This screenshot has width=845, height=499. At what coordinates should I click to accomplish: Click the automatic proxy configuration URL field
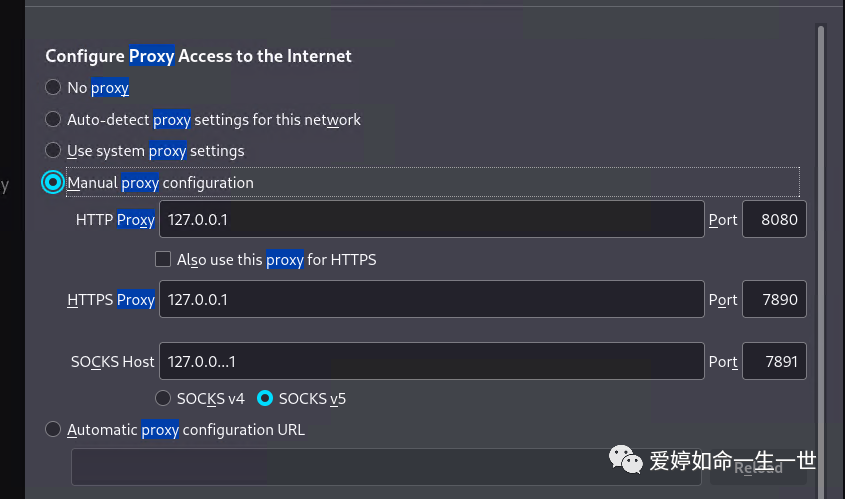(x=386, y=467)
